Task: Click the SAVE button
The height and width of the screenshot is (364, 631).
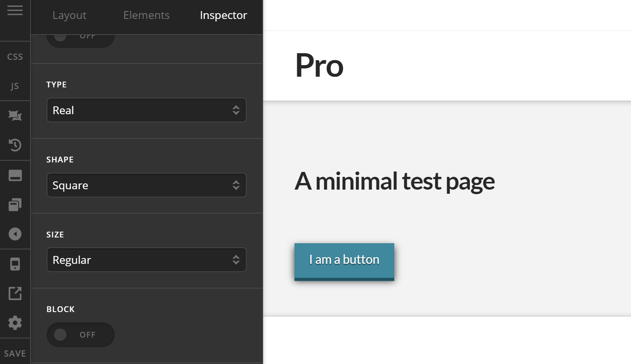Action: 15,353
